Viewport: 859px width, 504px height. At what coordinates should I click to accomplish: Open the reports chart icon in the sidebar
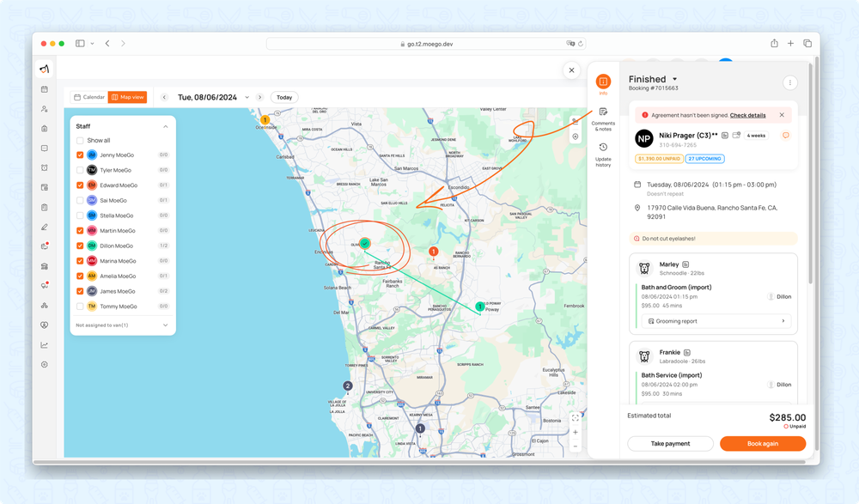pos(45,344)
